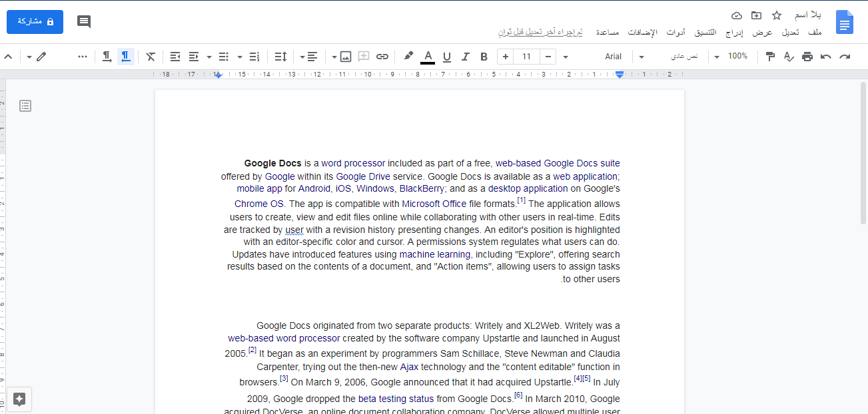
Task: Select the paint format roller icon
Action: pos(770,57)
